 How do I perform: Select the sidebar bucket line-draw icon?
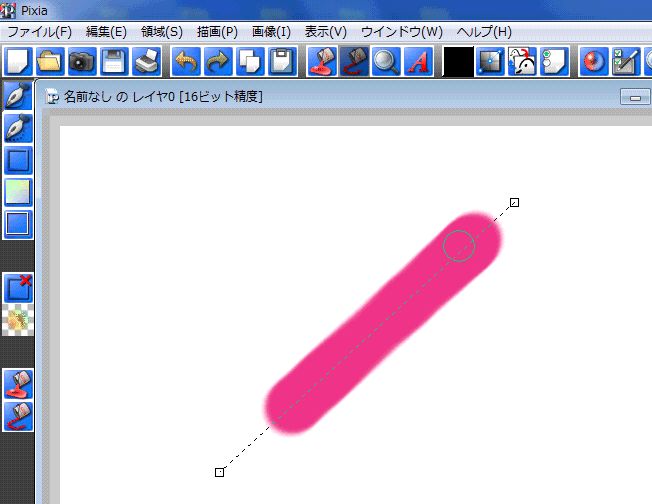(x=18, y=416)
